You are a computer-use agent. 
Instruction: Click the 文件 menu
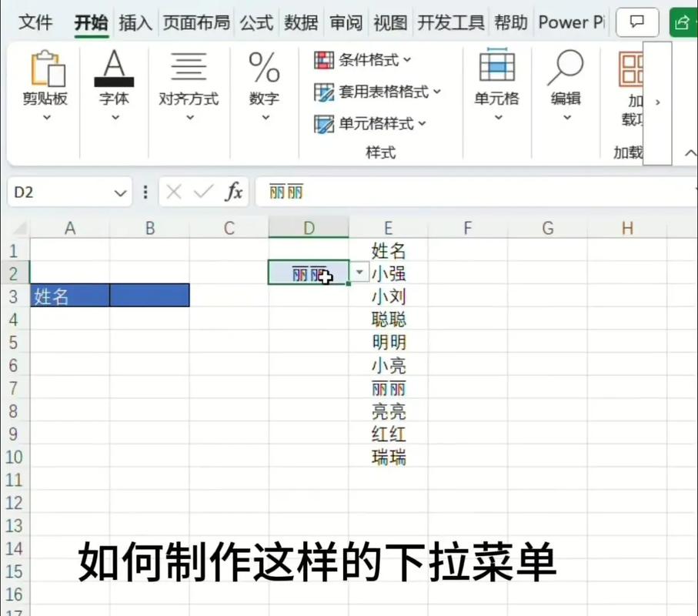pyautogui.click(x=35, y=22)
